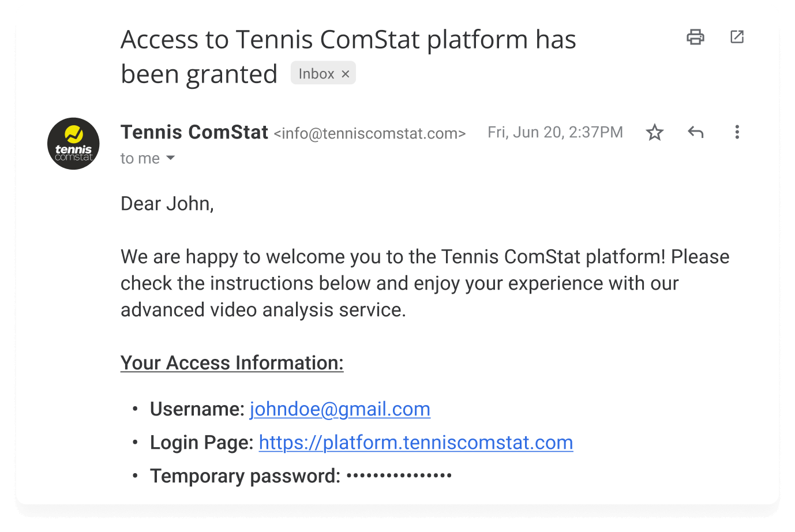The height and width of the screenshot is (532, 795).
Task: Click the Inbox label chip
Action: click(x=316, y=74)
